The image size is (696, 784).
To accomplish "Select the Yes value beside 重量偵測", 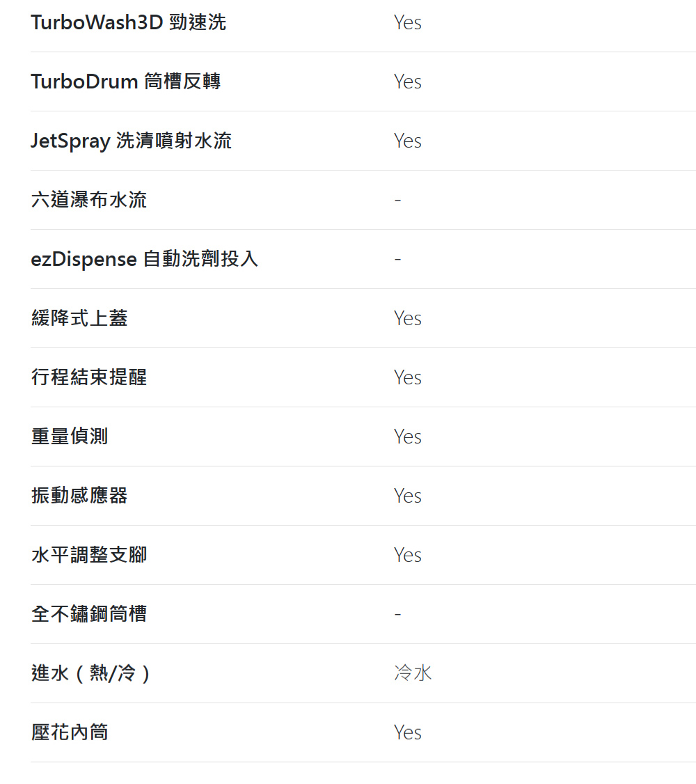I will pos(408,437).
